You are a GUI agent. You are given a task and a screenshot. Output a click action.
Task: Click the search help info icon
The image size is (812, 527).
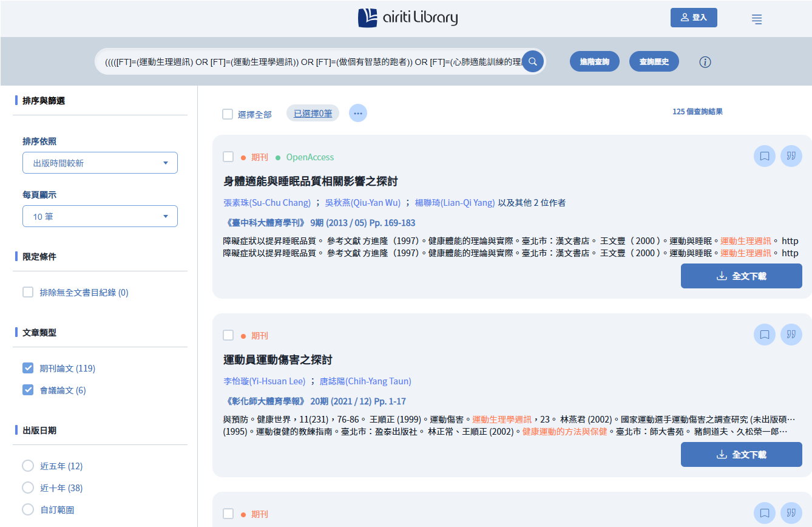click(705, 62)
